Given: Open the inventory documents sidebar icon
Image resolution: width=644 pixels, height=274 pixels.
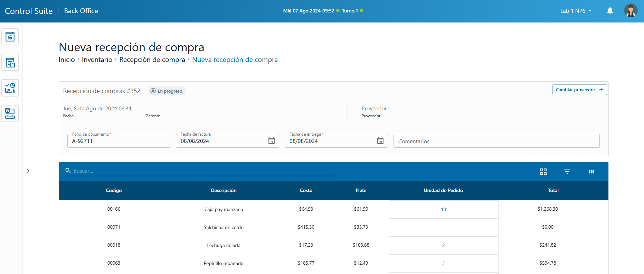Looking at the screenshot, I should pyautogui.click(x=10, y=63).
